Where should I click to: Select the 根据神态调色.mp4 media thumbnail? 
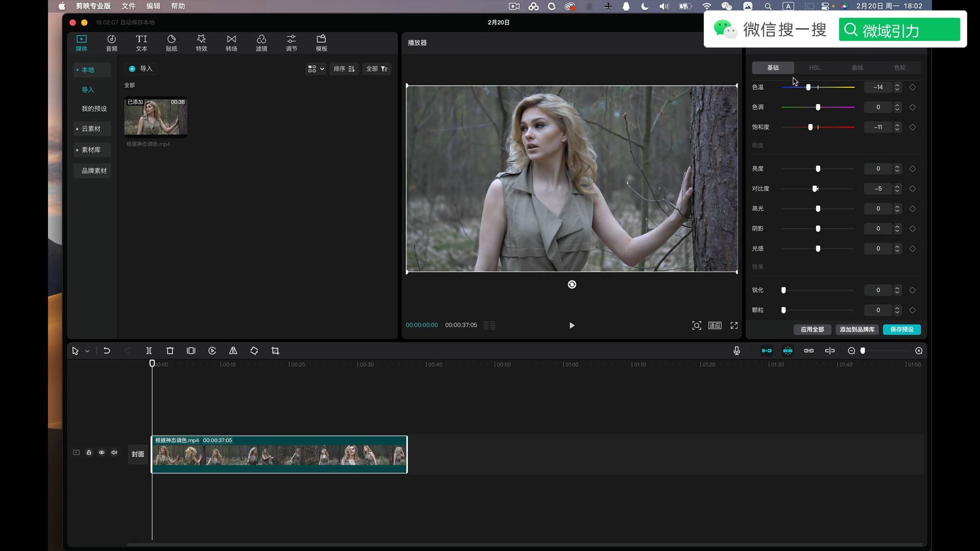point(156,117)
